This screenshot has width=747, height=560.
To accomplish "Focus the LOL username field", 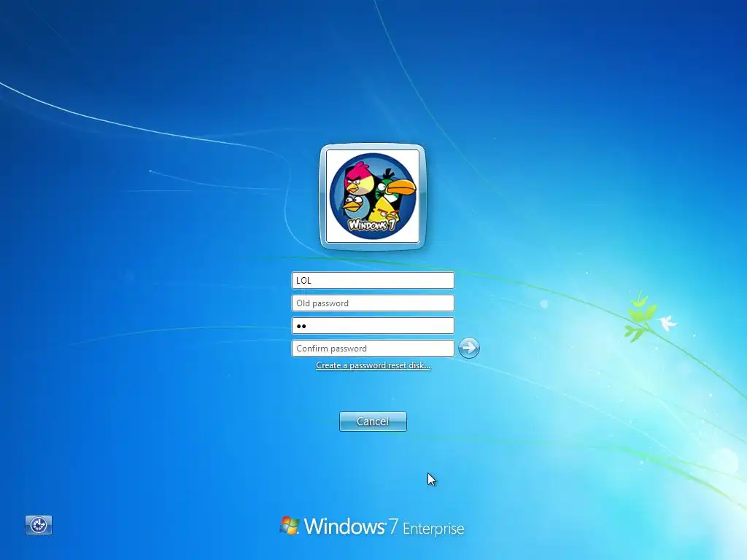I will (x=373, y=280).
